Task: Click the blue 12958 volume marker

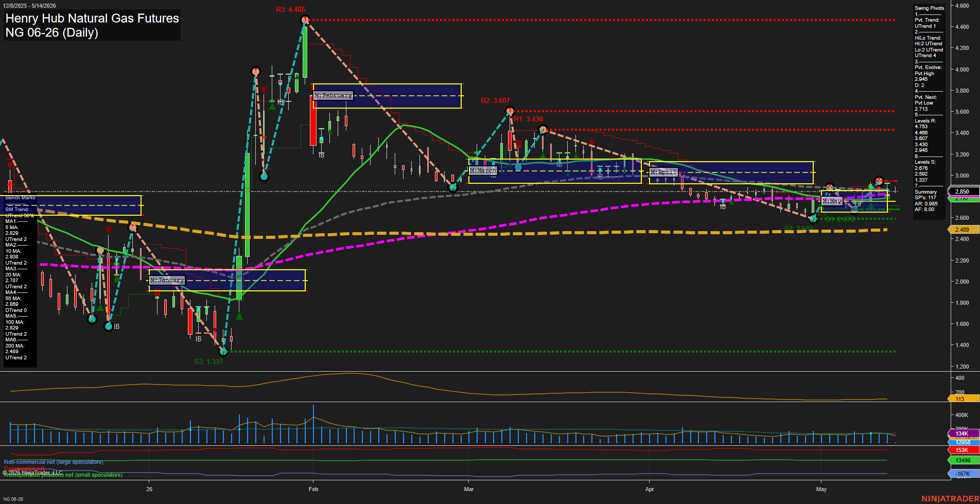Action: pos(964,442)
